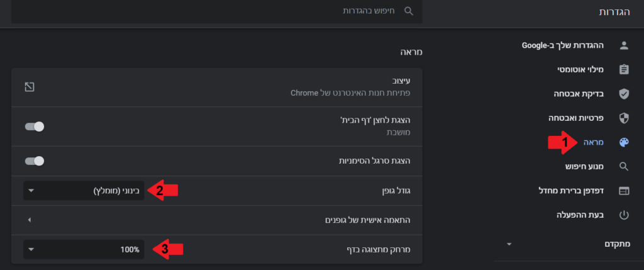Open Chrome Web Store via external link icon
Screen dimensions: 644x270
pyautogui.click(x=29, y=86)
